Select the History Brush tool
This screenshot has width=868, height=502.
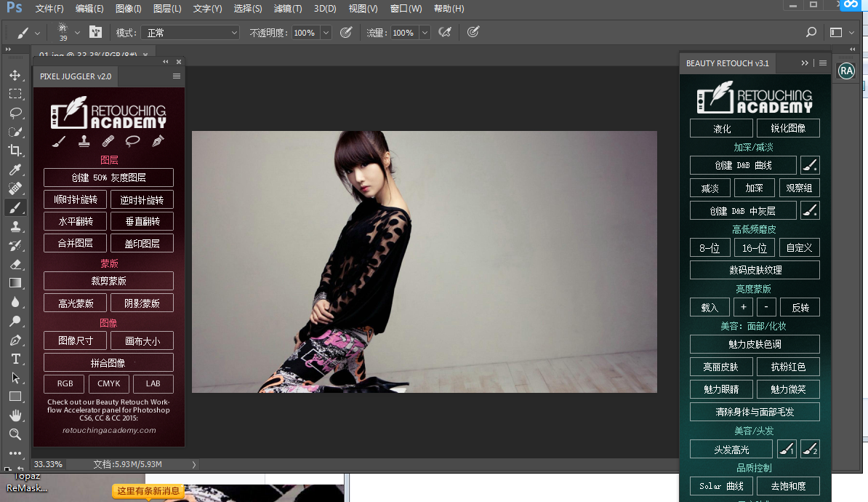pyautogui.click(x=15, y=245)
